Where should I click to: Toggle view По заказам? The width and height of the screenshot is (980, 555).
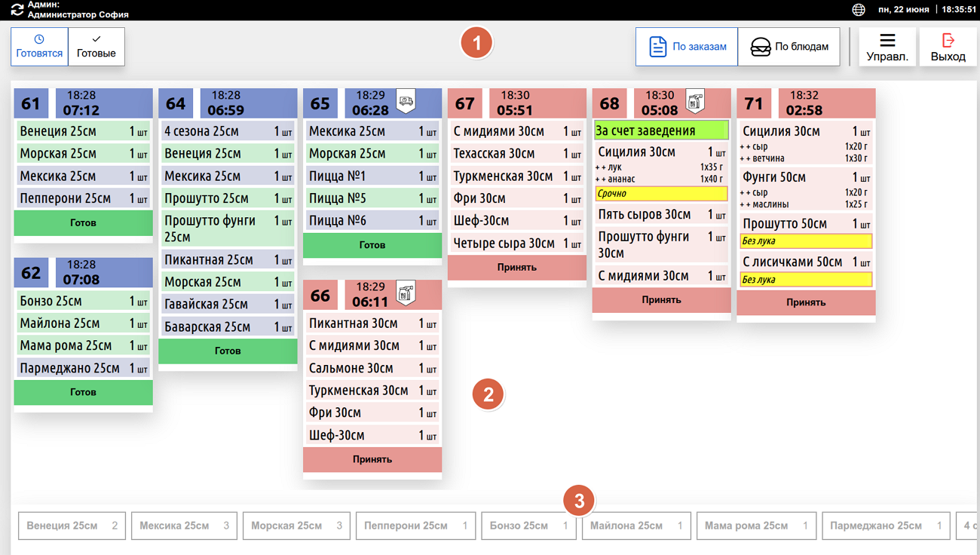687,47
